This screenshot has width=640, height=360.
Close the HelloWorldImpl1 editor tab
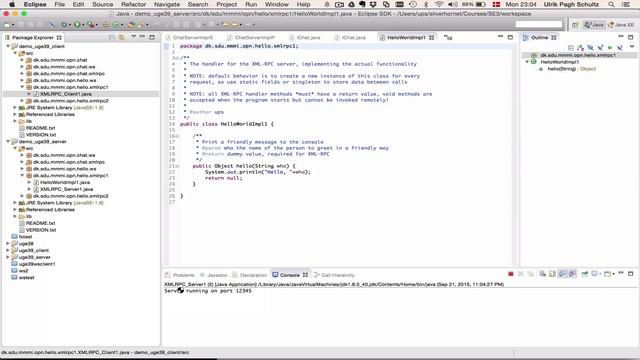(x=431, y=38)
